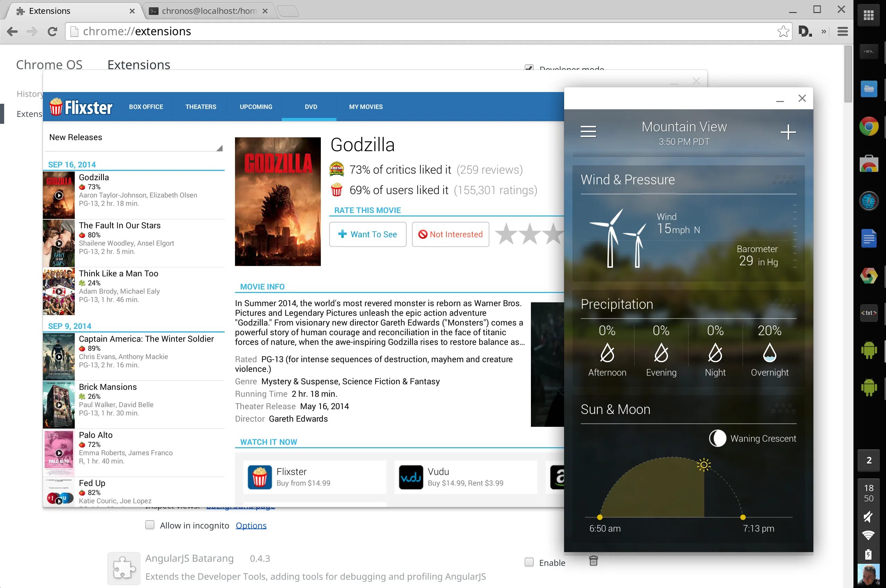Select the Palo Alto movie row
886x588 pixels.
click(x=134, y=453)
